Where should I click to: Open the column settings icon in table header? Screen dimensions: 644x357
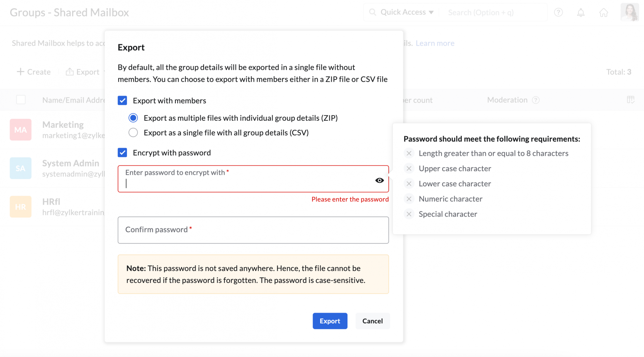coord(630,100)
